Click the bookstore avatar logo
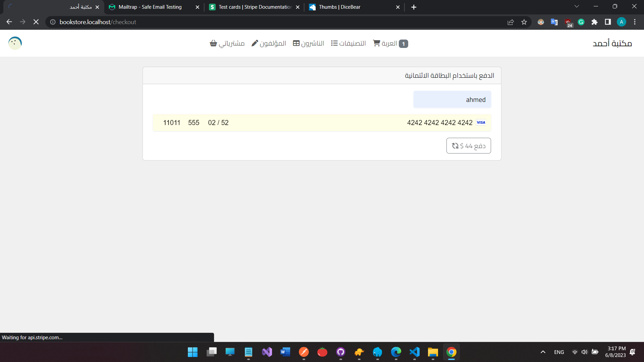This screenshot has width=644, height=362. (15, 43)
